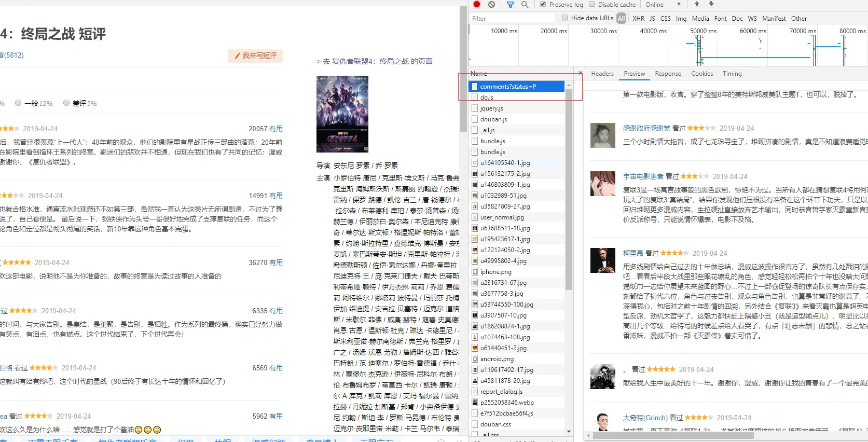Close the request details panel with the X
Viewport: 868px width, 442px height.
[x=580, y=73]
